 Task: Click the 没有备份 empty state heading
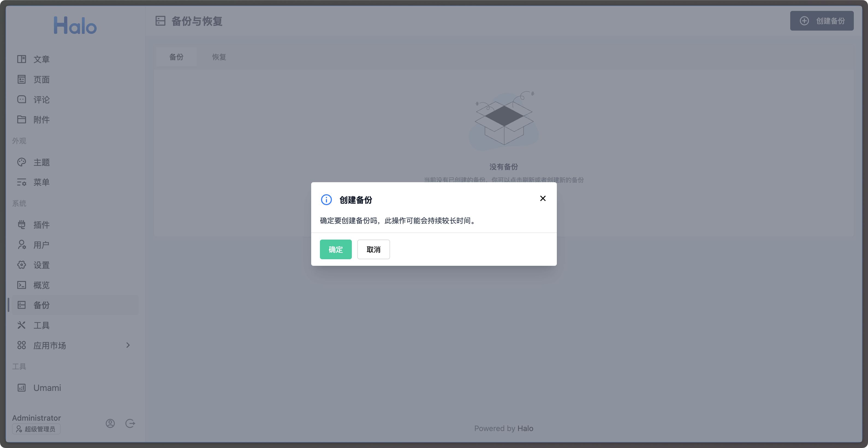click(x=503, y=167)
